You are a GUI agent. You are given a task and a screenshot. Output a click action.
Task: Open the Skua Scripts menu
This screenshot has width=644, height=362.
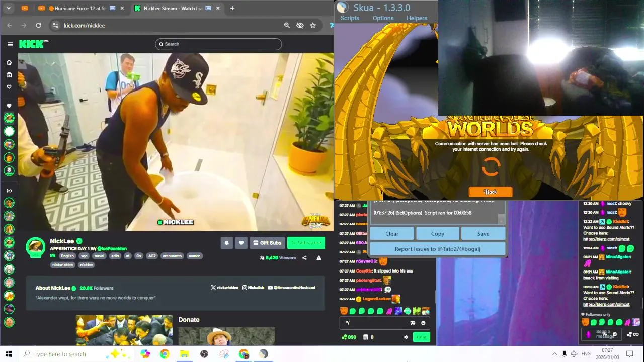click(350, 18)
